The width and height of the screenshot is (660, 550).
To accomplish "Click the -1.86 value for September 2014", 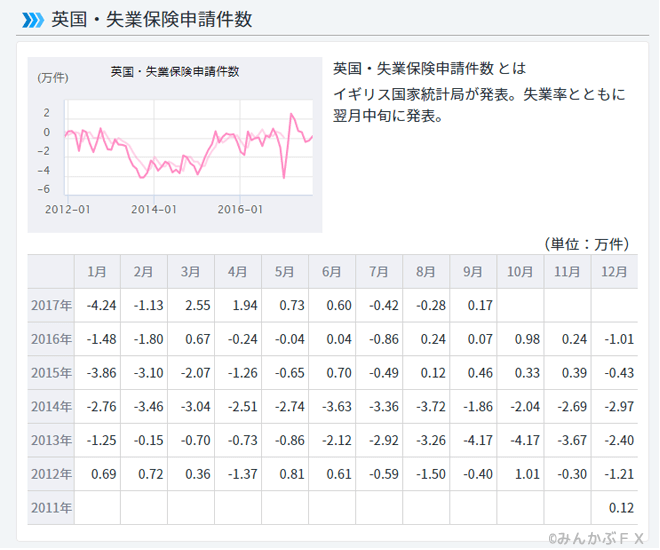I will 478,407.
